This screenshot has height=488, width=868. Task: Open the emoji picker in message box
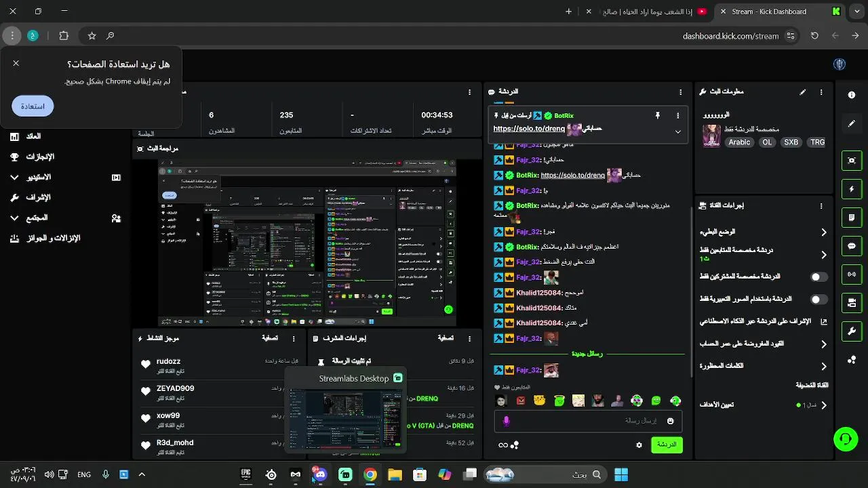coord(671,421)
